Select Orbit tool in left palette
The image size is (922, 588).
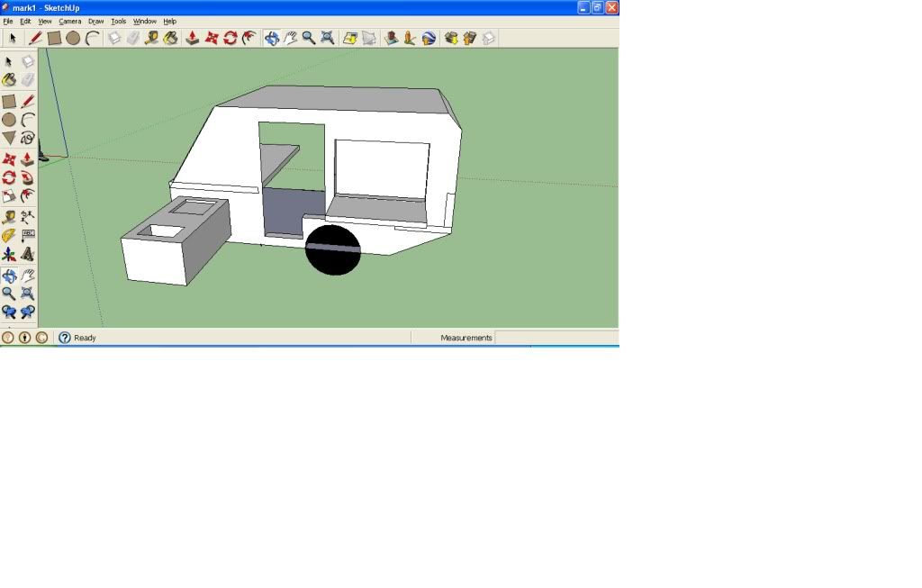click(x=9, y=276)
